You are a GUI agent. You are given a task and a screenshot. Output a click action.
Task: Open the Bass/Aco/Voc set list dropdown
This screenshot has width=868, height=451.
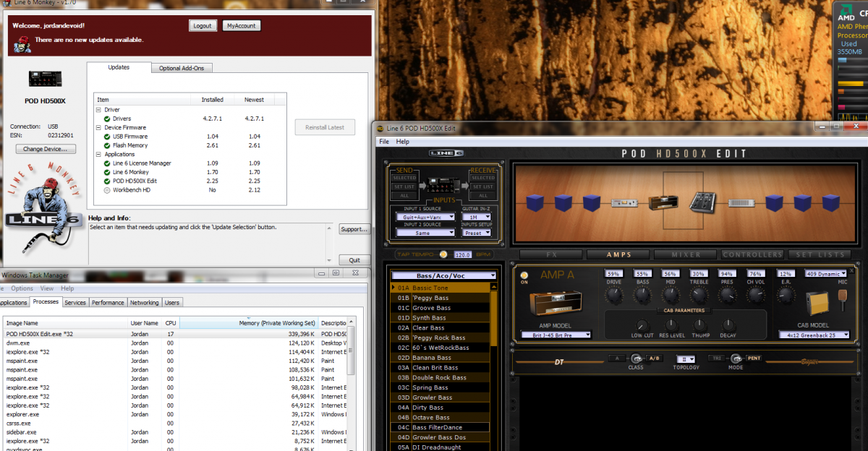(444, 275)
